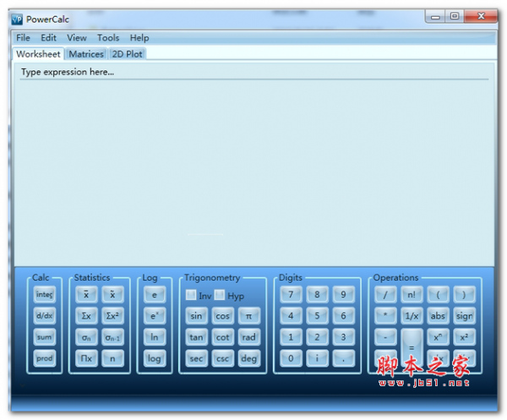Switch to the Matrices tab
507x420 pixels.
(x=86, y=54)
